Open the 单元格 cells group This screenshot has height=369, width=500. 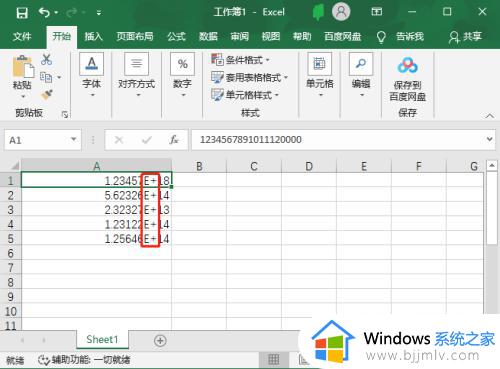click(x=320, y=76)
